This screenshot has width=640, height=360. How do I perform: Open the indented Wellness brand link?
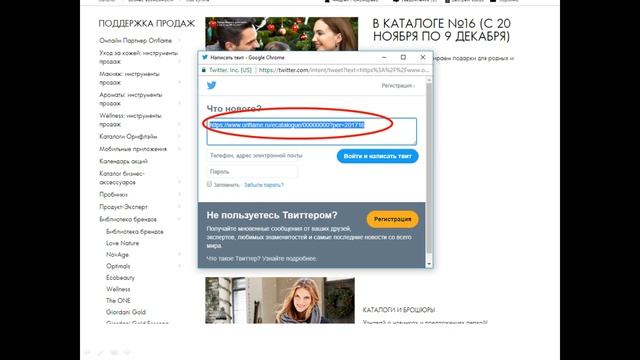coord(118,289)
